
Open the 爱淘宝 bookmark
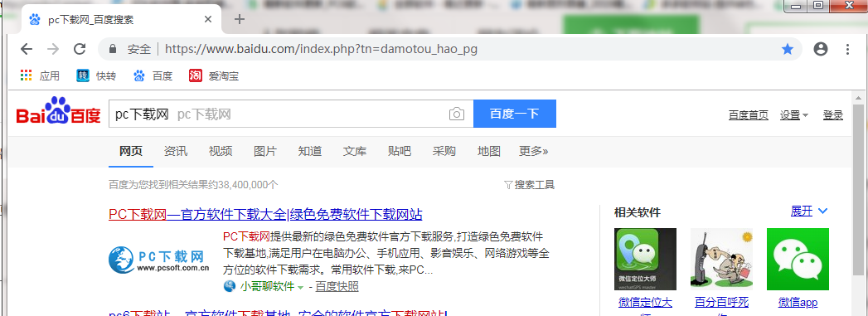tap(214, 75)
